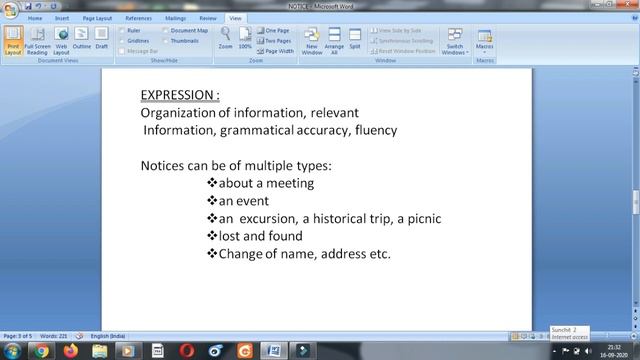
Task: Toggle the Document Map checkbox
Action: 165,31
